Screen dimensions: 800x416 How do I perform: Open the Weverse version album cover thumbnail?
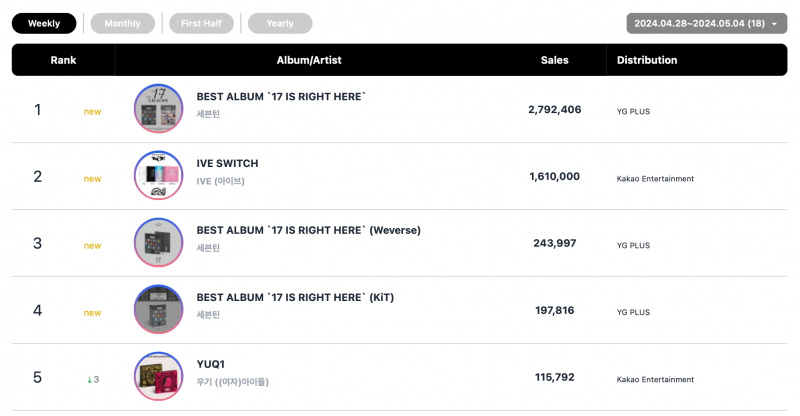pos(159,242)
